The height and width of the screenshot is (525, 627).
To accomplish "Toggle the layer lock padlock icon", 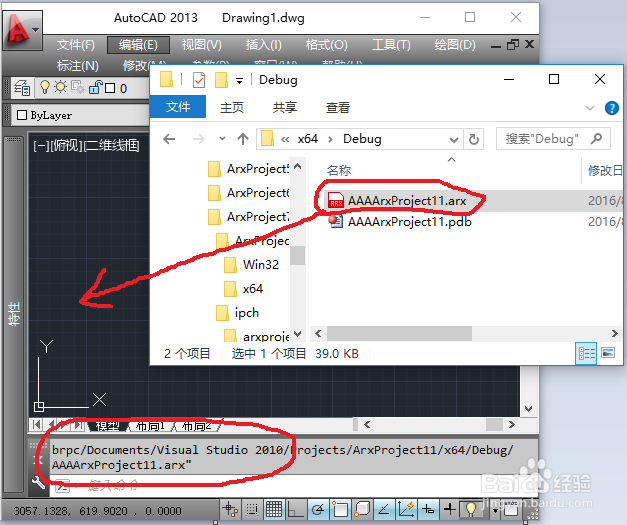I will (x=96, y=87).
